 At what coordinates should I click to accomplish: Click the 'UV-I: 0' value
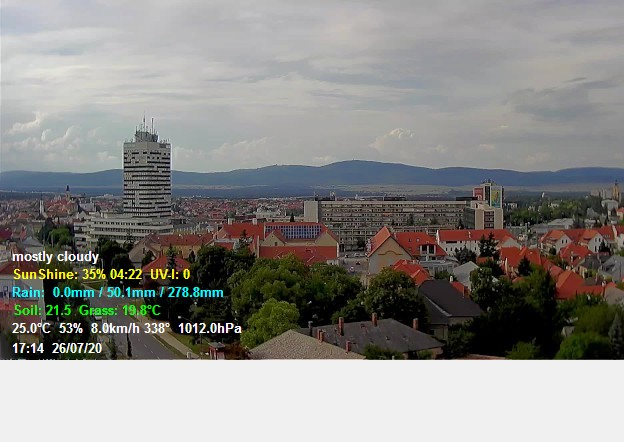(170, 275)
